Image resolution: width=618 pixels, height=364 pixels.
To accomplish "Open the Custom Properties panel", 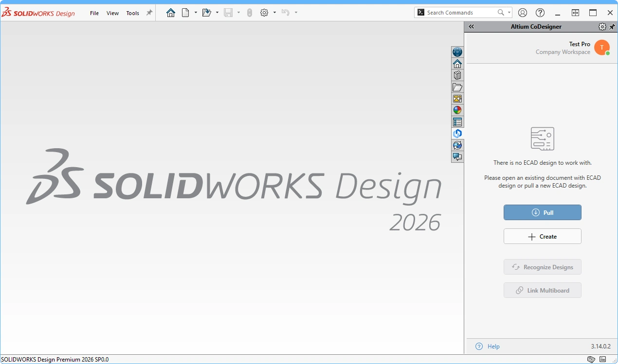I will pyautogui.click(x=457, y=121).
